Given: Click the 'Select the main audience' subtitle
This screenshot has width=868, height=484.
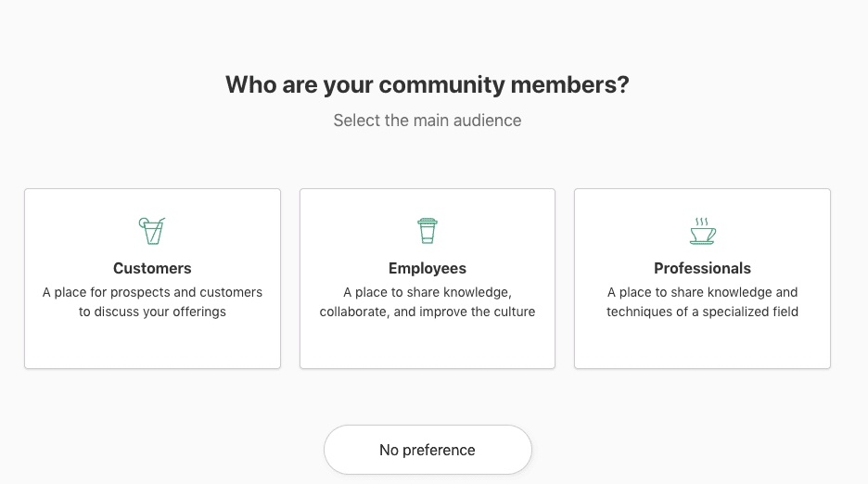Looking at the screenshot, I should tap(428, 121).
